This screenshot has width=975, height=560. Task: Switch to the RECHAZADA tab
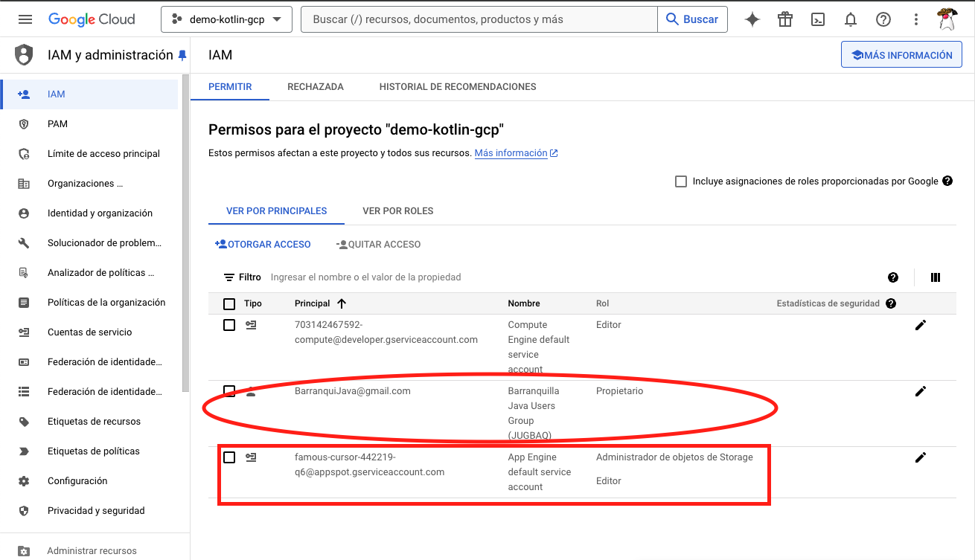click(316, 87)
